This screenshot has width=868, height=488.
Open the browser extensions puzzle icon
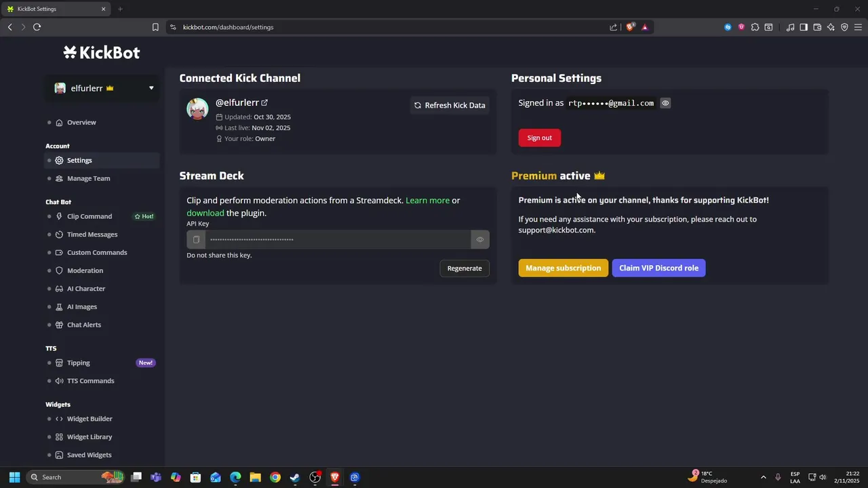point(755,27)
